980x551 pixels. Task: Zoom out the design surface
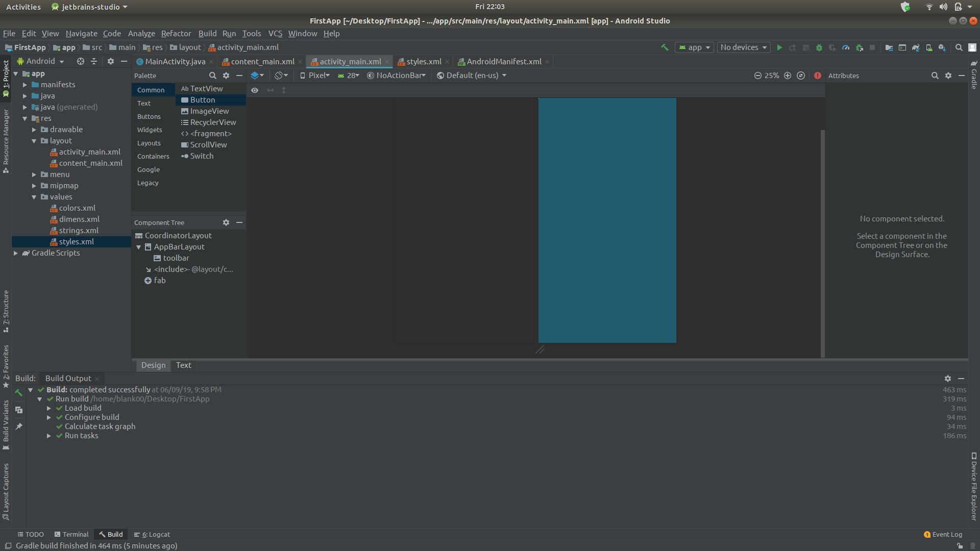tap(758, 76)
